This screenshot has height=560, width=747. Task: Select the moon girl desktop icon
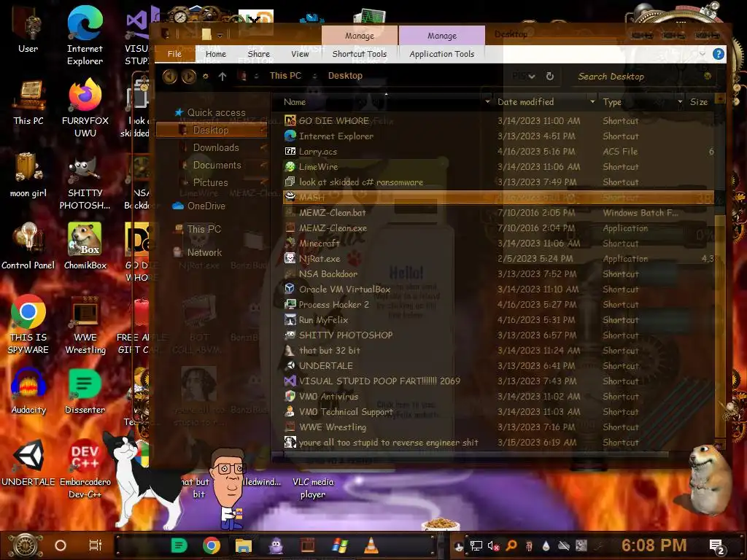tap(28, 174)
